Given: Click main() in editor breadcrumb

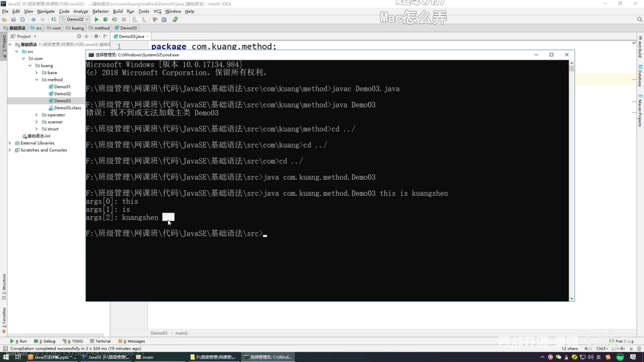Looking at the screenshot, I should point(181,333).
